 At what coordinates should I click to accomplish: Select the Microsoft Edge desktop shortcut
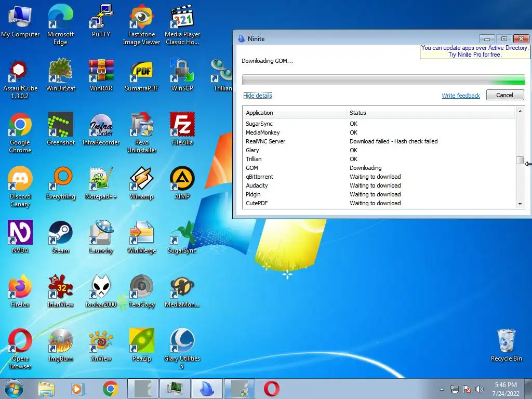[60, 25]
